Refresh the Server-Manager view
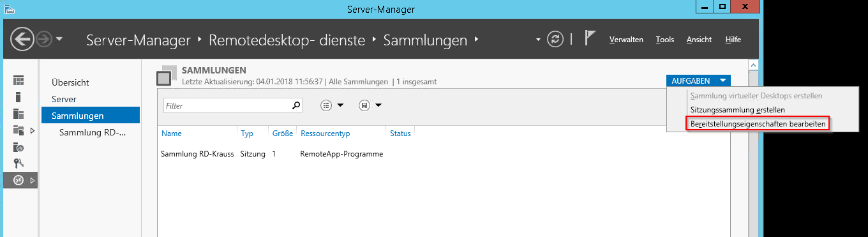Screen dimensions: 868x237 coord(557,40)
